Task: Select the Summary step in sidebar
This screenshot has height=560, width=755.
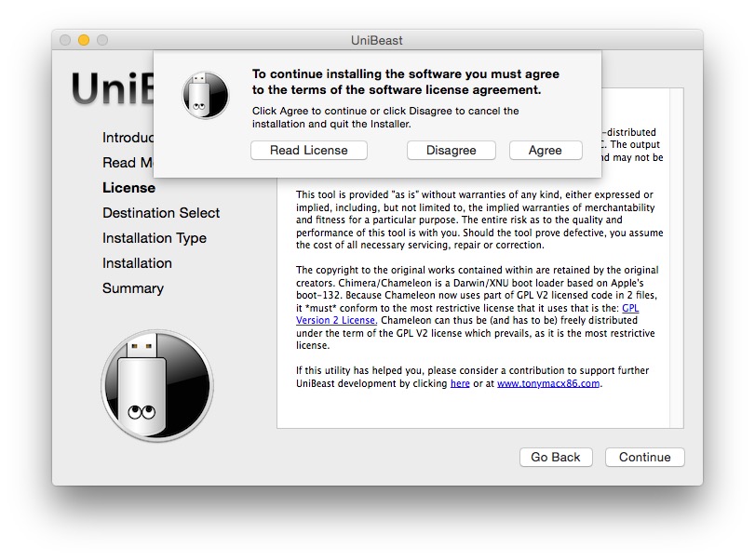Action: tap(132, 288)
